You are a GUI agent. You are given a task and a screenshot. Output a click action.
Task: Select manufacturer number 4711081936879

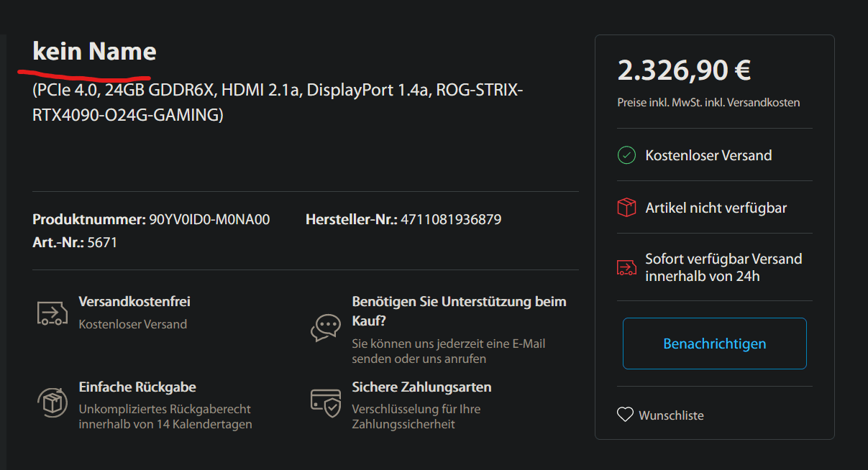pos(451,219)
